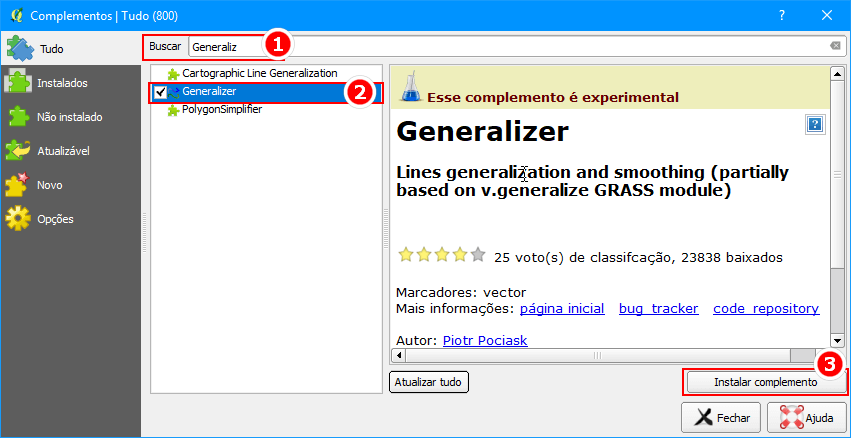Open the Opções settings tab
The height and width of the screenshot is (438, 851).
coord(71,219)
